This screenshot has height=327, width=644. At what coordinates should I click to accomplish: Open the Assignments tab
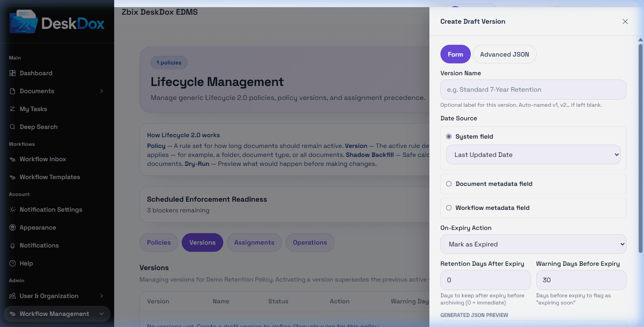pyautogui.click(x=254, y=242)
